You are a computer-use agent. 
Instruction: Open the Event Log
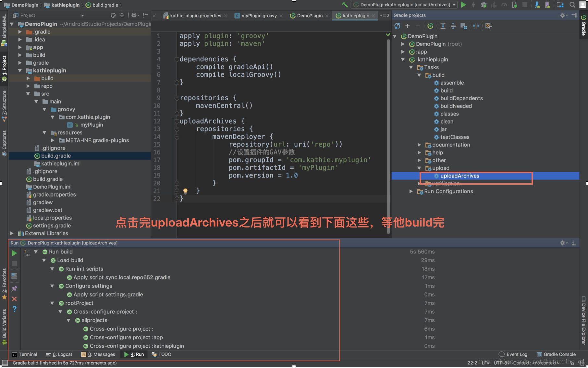(x=513, y=354)
